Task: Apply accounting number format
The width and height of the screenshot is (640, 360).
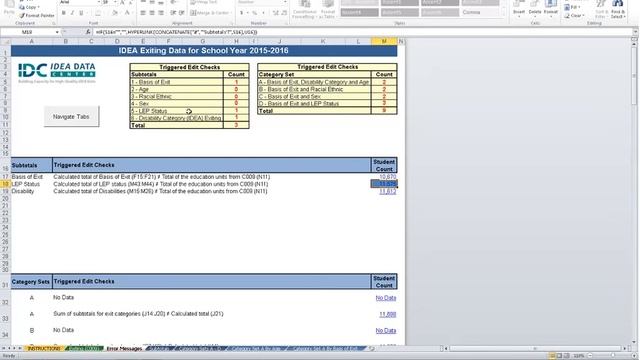Action: click(242, 13)
